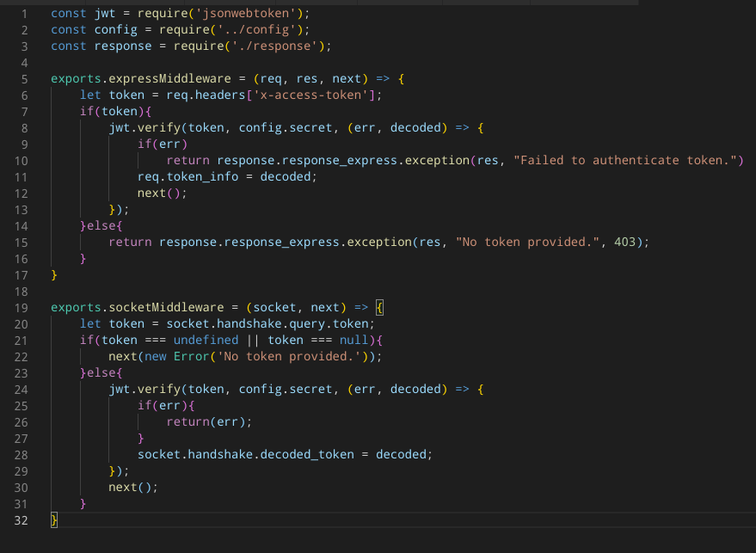This screenshot has width=756, height=553.
Task: Click line number 32 in the gutter
Action: 22,520
